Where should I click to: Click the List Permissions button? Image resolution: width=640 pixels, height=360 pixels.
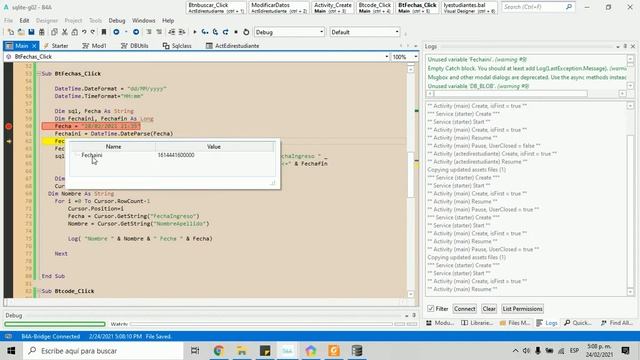coord(522,309)
